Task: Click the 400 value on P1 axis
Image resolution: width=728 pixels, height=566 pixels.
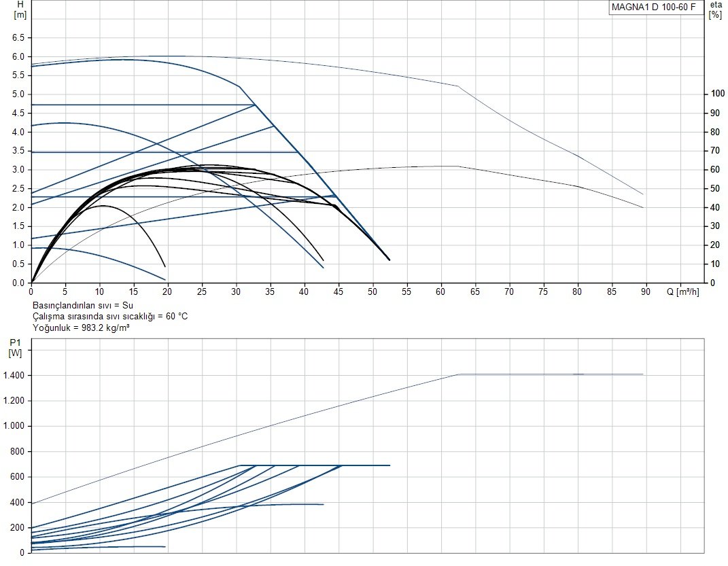Action: (18, 502)
